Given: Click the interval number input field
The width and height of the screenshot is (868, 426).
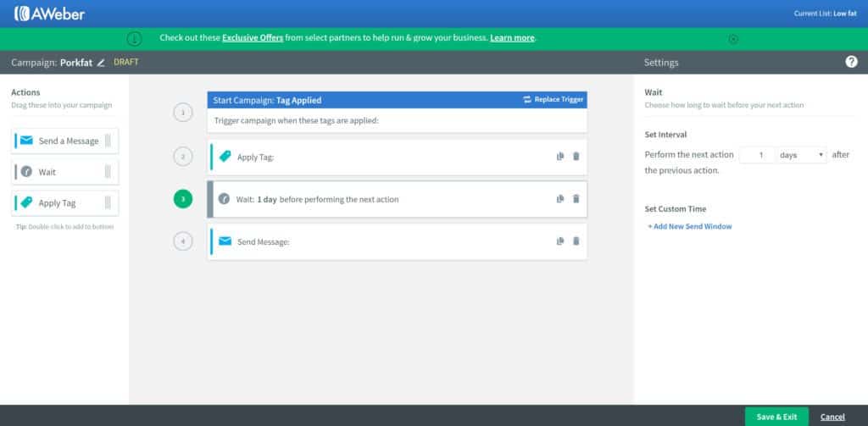Looking at the screenshot, I should coord(757,155).
